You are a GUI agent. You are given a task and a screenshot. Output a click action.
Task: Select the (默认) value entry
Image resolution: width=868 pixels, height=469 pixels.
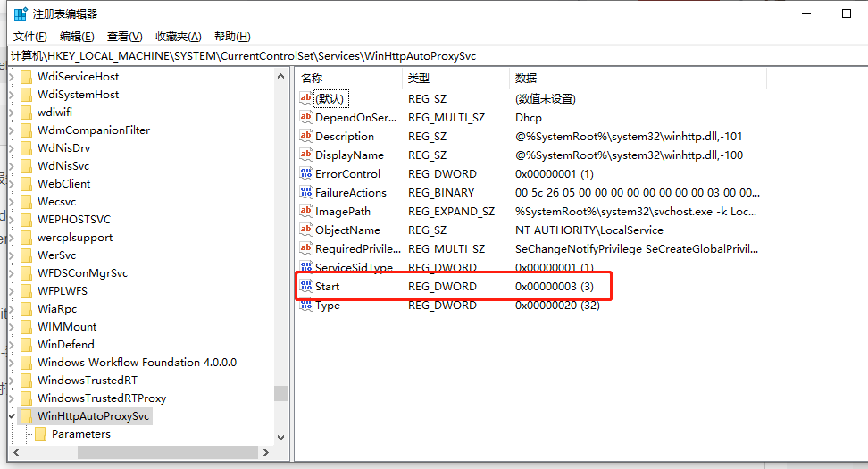[x=330, y=98]
